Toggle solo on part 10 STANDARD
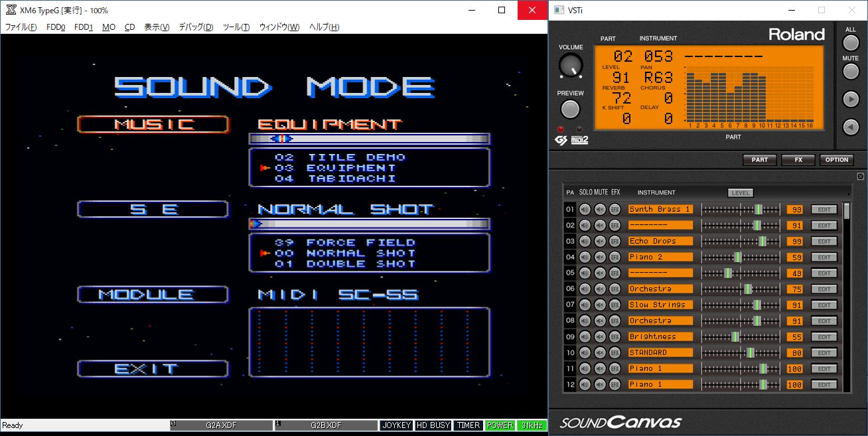868x436 pixels. tap(585, 352)
